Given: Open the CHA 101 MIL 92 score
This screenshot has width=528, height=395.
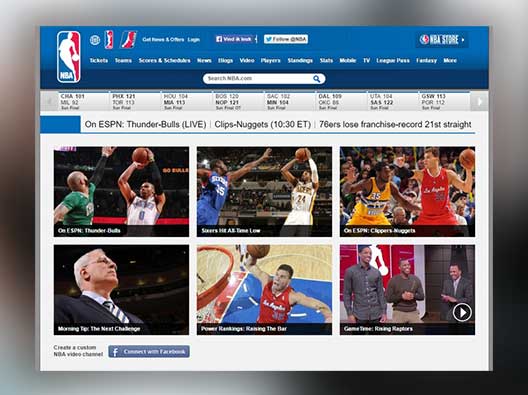Looking at the screenshot, I should click(84, 101).
